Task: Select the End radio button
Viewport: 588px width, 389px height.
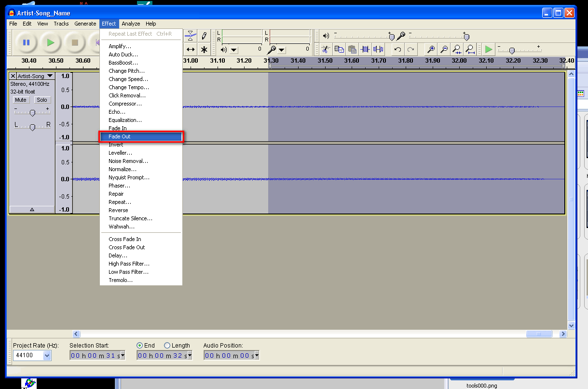Action: [140, 346]
